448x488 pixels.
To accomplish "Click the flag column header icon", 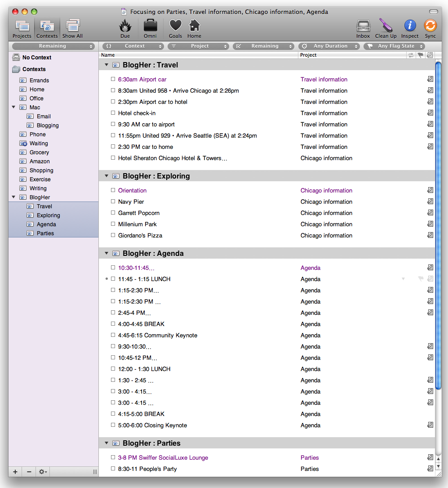I will (420, 55).
